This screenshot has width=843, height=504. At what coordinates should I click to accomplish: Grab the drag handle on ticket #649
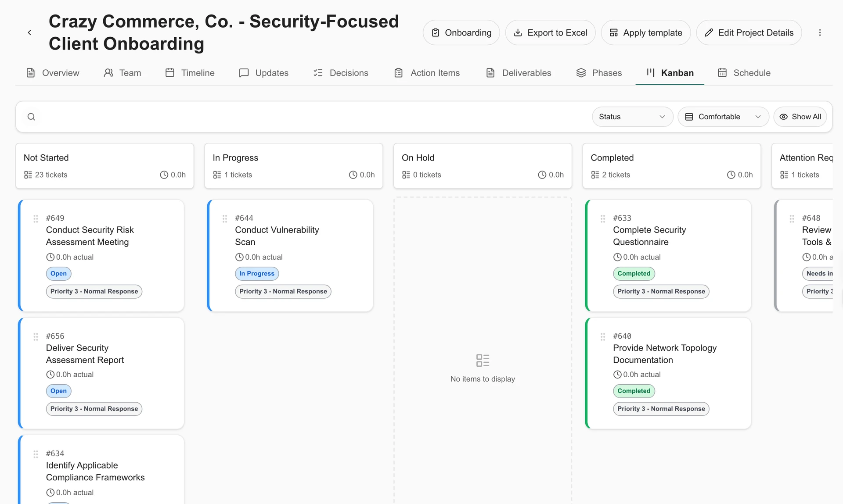pos(36,218)
